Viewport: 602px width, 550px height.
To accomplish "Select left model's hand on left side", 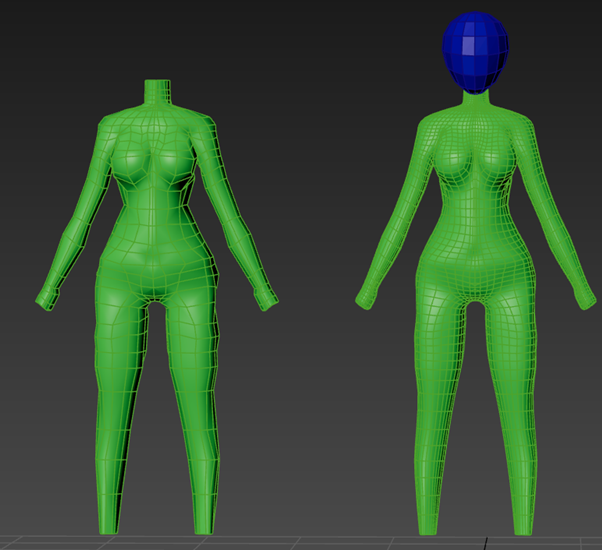I will coord(47,297).
